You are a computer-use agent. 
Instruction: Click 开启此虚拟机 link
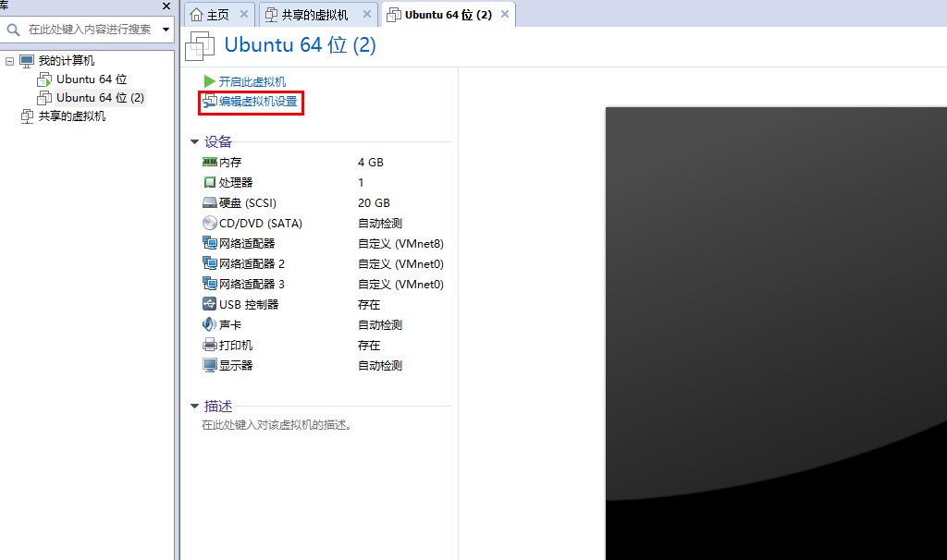(252, 81)
